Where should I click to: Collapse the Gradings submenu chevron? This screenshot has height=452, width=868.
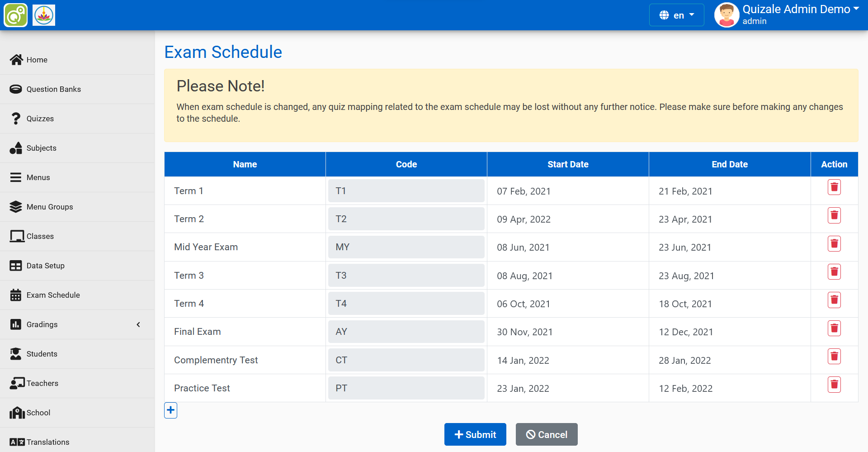point(138,324)
